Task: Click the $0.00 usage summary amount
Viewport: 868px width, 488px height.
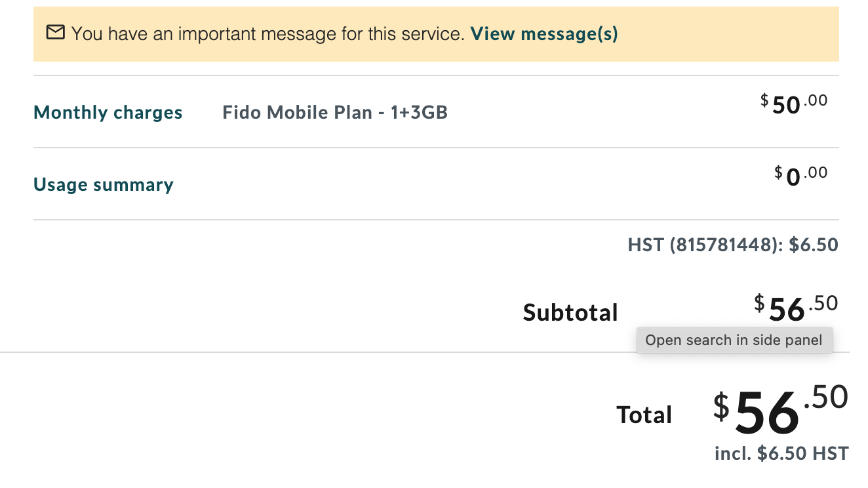Action: (800, 176)
